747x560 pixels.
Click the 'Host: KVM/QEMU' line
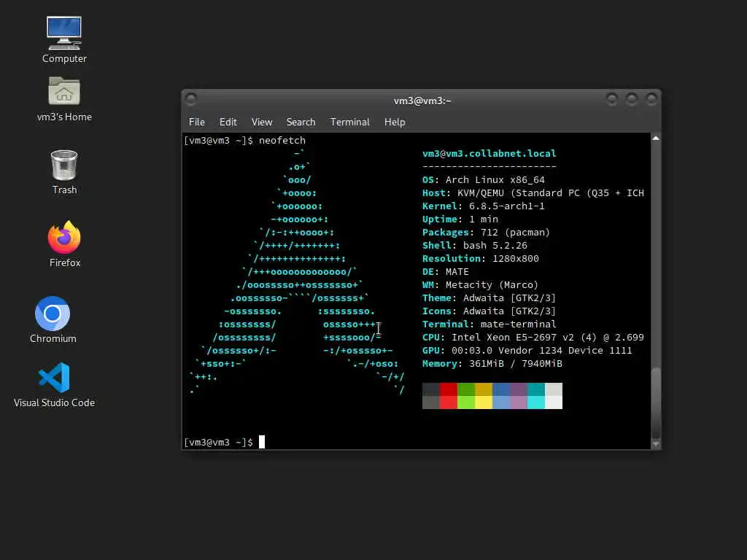coord(533,192)
